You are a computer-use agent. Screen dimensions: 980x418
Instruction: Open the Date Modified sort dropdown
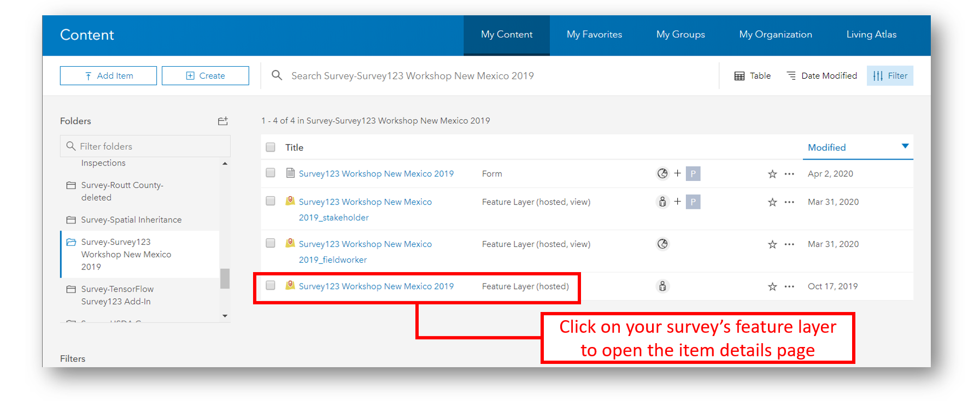[x=821, y=75]
